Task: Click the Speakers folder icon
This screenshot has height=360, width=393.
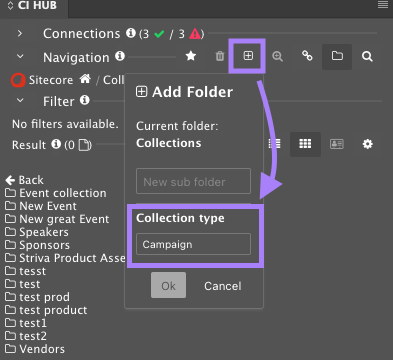Action: click(x=10, y=232)
